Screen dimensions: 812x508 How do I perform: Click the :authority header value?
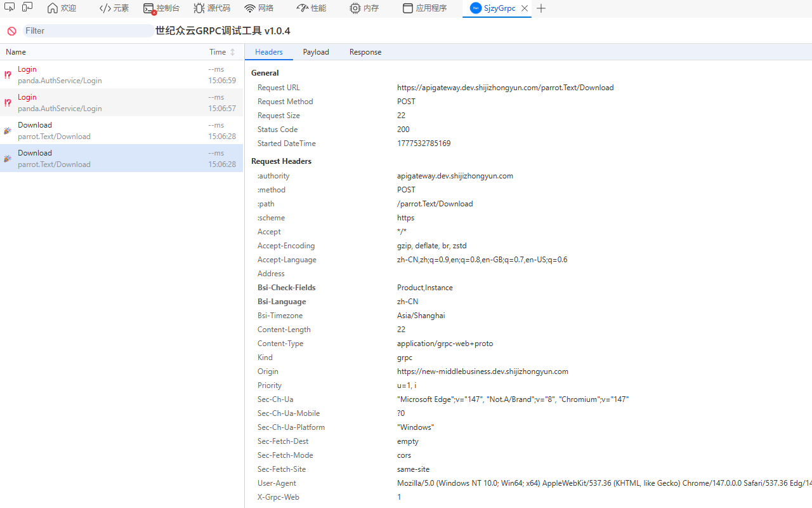455,176
